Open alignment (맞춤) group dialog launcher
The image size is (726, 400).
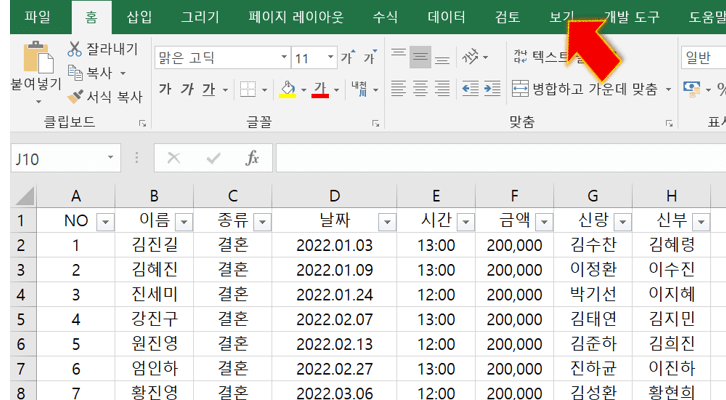coord(669,123)
